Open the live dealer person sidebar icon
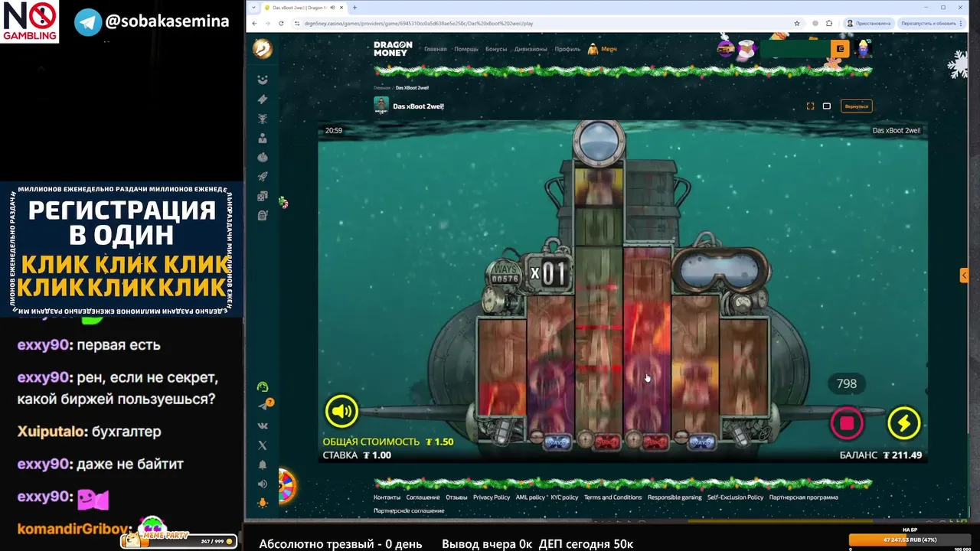This screenshot has width=980, height=551. point(263,139)
